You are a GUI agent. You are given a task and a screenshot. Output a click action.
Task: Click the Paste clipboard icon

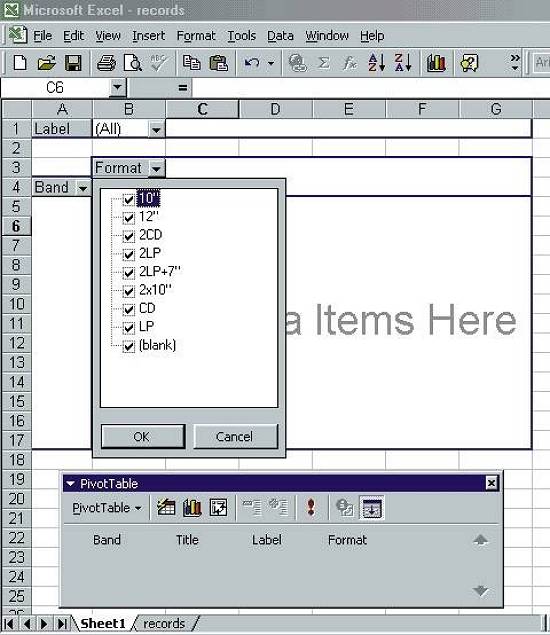tap(219, 63)
